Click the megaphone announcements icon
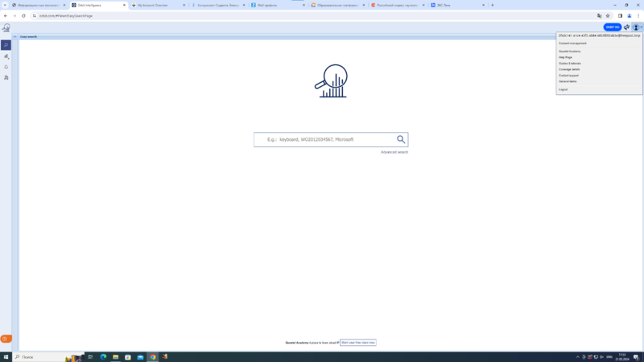This screenshot has width=644, height=362. click(x=626, y=27)
